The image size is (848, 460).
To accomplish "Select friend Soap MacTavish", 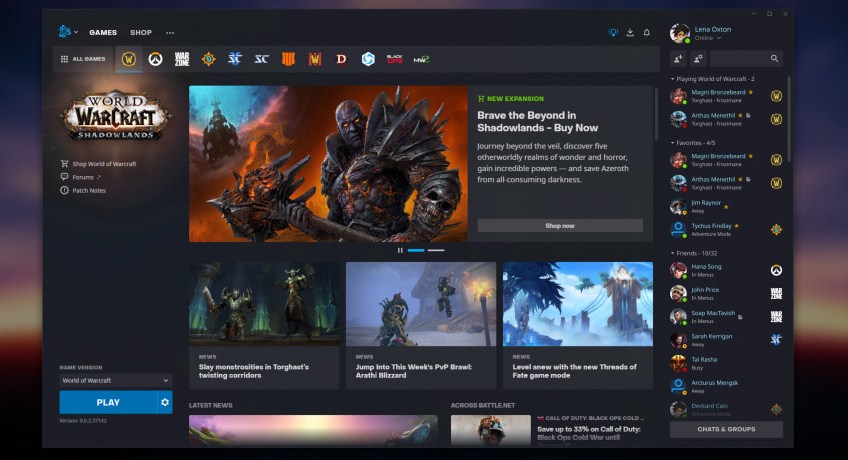I will tap(725, 317).
